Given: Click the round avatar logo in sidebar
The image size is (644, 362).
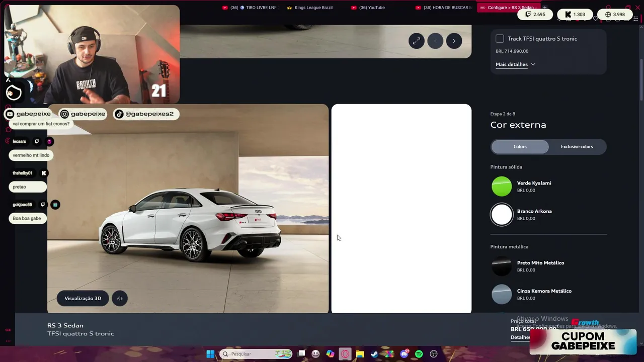Looking at the screenshot, I should 14,93.
